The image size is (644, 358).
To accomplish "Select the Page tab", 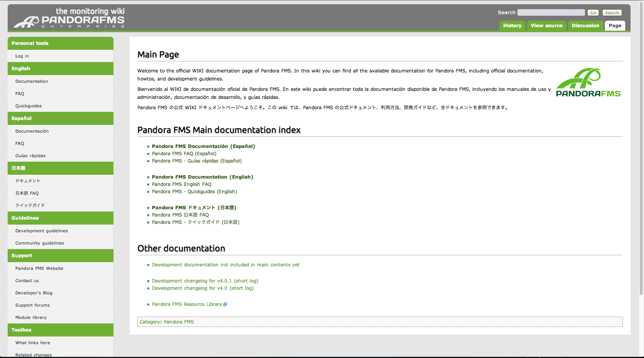I will pyautogui.click(x=615, y=26).
